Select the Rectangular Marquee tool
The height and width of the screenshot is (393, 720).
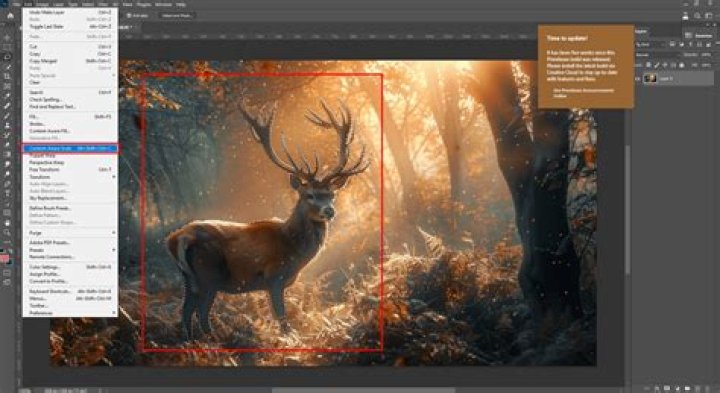click(x=7, y=47)
